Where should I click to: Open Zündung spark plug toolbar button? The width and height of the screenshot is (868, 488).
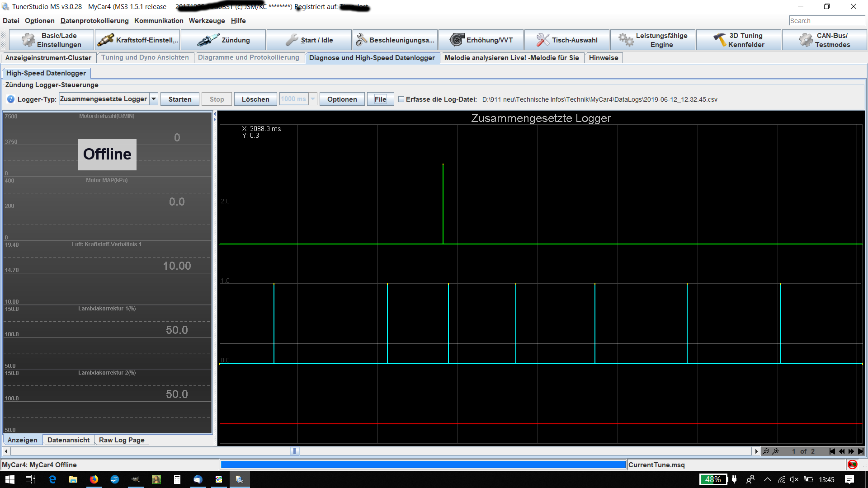pyautogui.click(x=224, y=40)
